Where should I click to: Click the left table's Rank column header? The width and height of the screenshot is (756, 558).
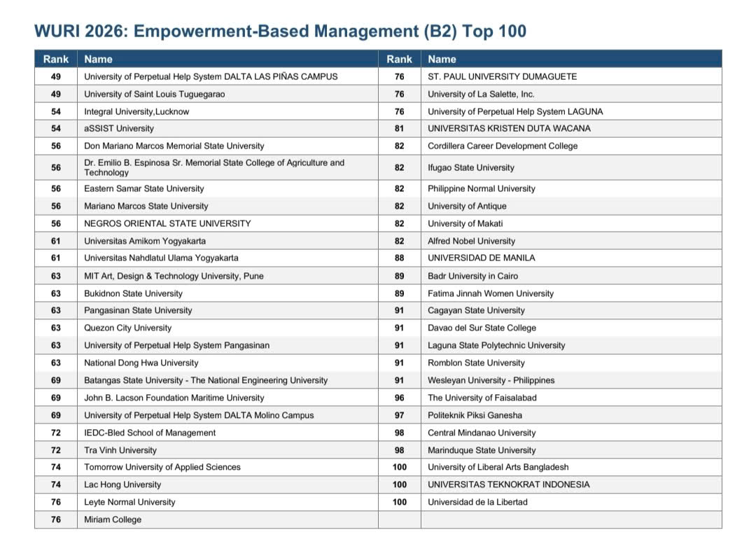(x=56, y=60)
